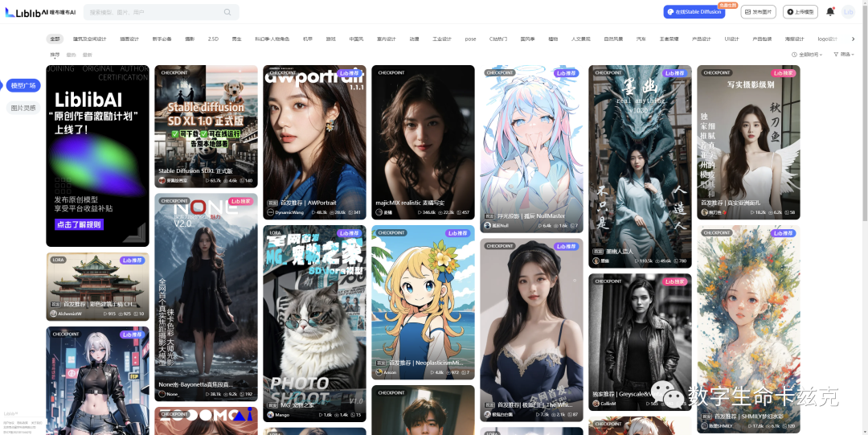This screenshot has width=868, height=435.
Task: Select the pose category tab
Action: pos(470,39)
